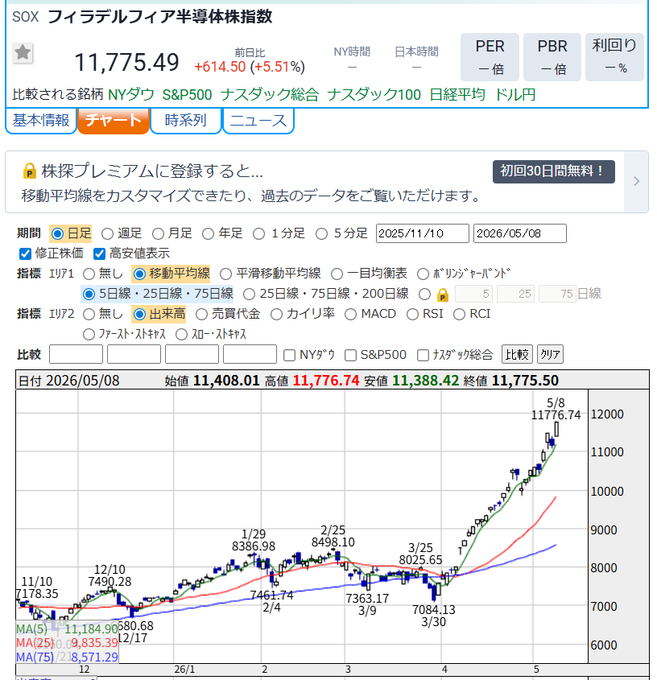Viewport: 657px width, 680px height.
Task: Open the 時系列 tab
Action: [x=186, y=120]
